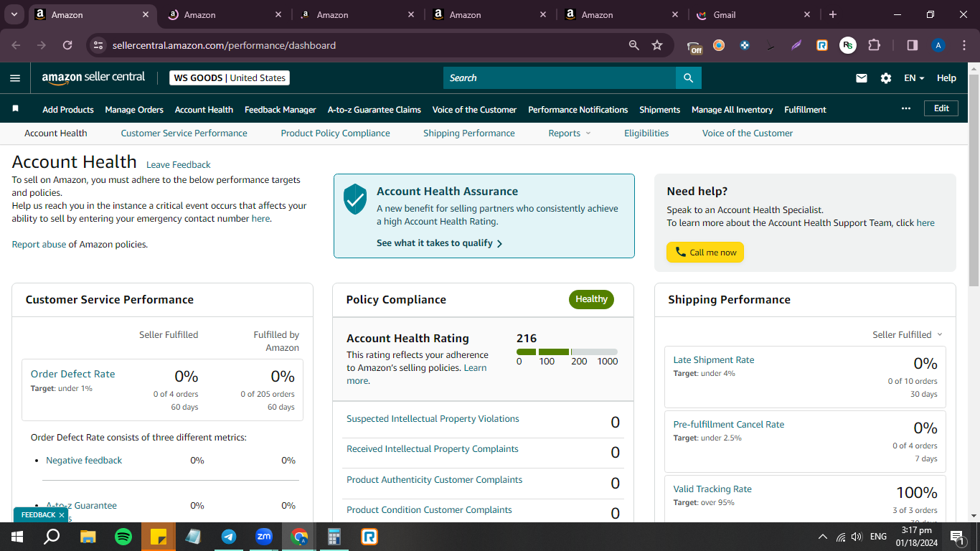The width and height of the screenshot is (980, 551).
Task: View site information icon in the address bar
Action: pos(99,45)
